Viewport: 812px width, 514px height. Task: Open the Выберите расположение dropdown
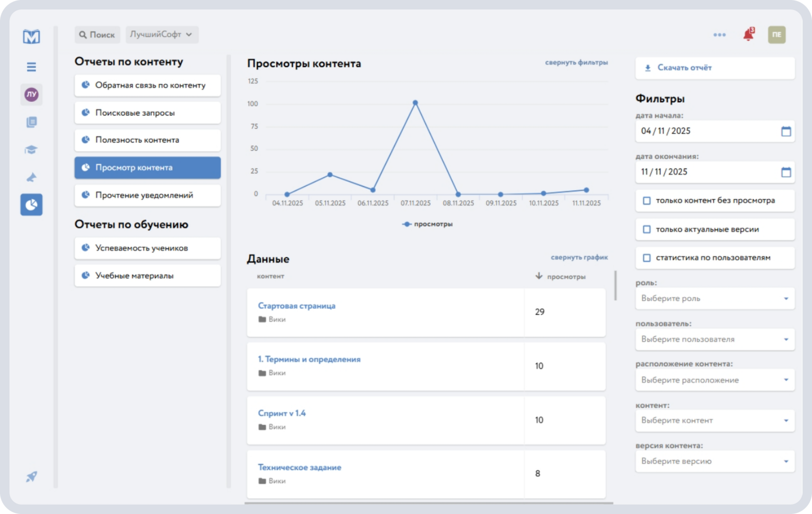[715, 380]
